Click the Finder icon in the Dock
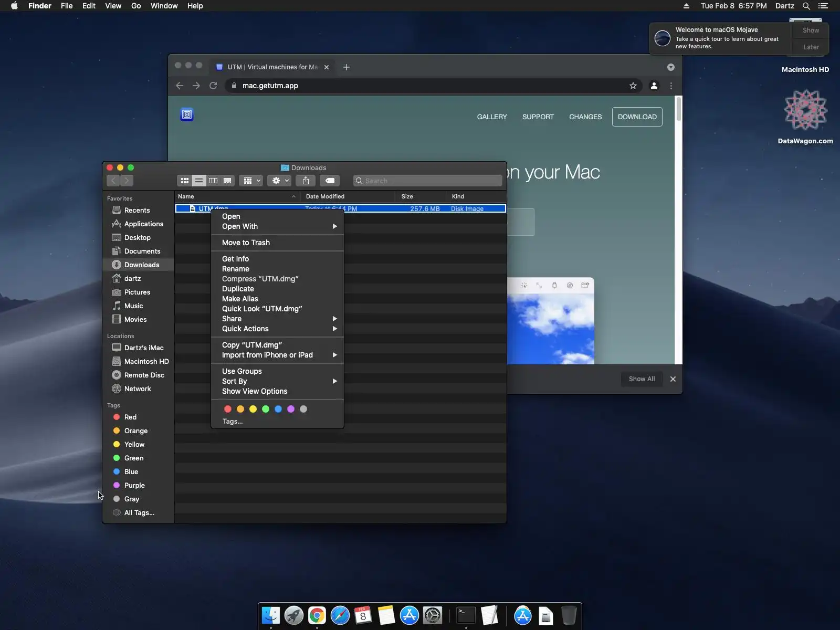 271,615
